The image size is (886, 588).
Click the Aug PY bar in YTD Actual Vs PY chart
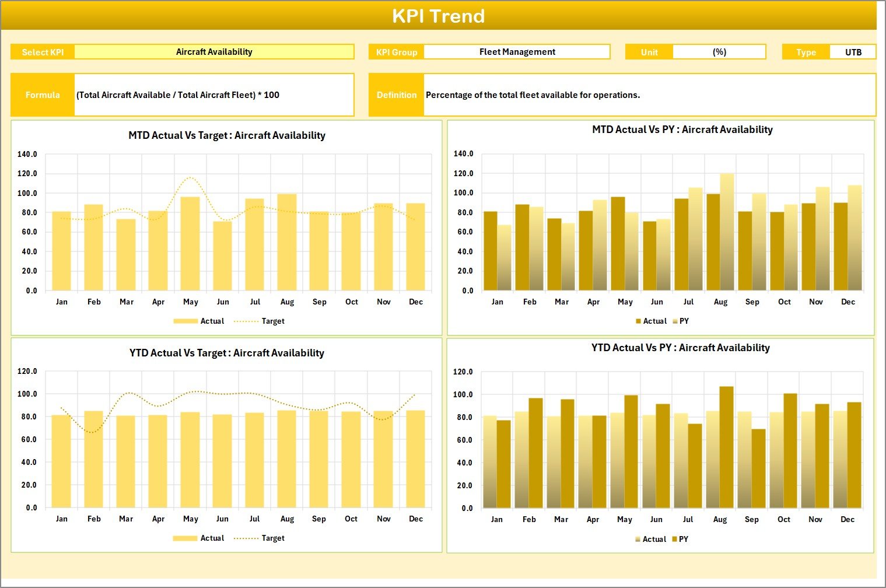(726, 448)
